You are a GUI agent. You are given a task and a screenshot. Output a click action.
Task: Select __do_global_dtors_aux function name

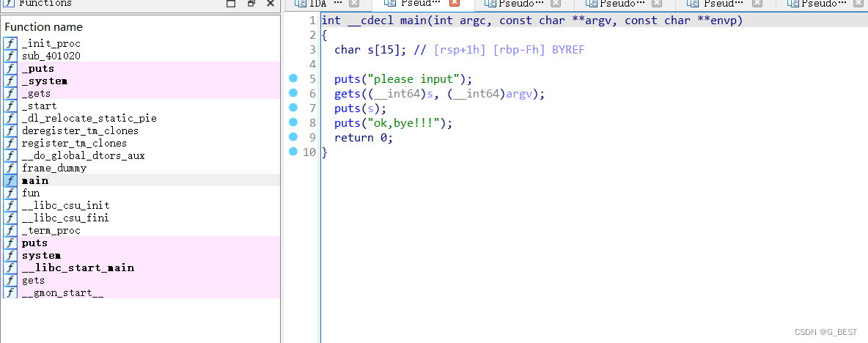pos(84,155)
